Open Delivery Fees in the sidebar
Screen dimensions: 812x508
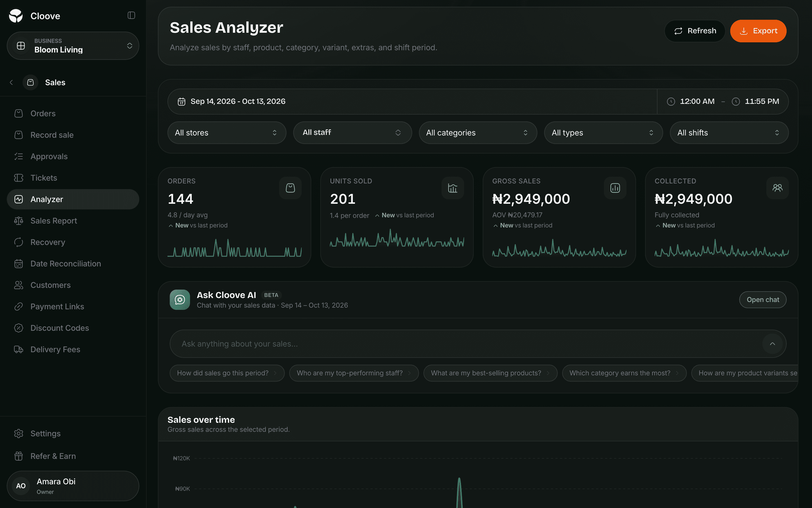coord(73,349)
